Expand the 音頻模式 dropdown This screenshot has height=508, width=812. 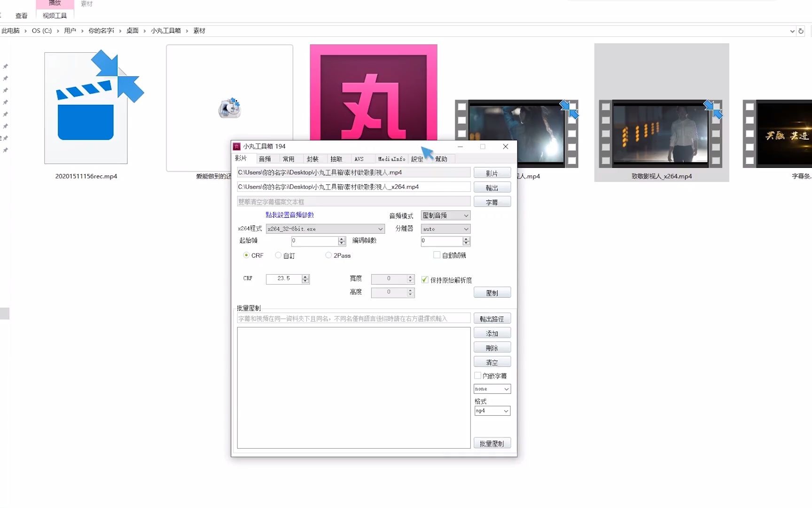[445, 215]
